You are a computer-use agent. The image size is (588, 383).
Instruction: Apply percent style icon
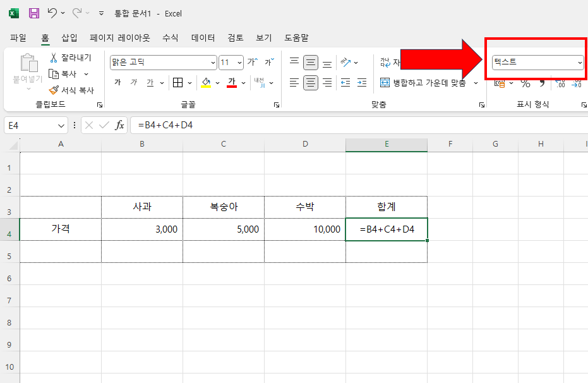pyautogui.click(x=525, y=83)
